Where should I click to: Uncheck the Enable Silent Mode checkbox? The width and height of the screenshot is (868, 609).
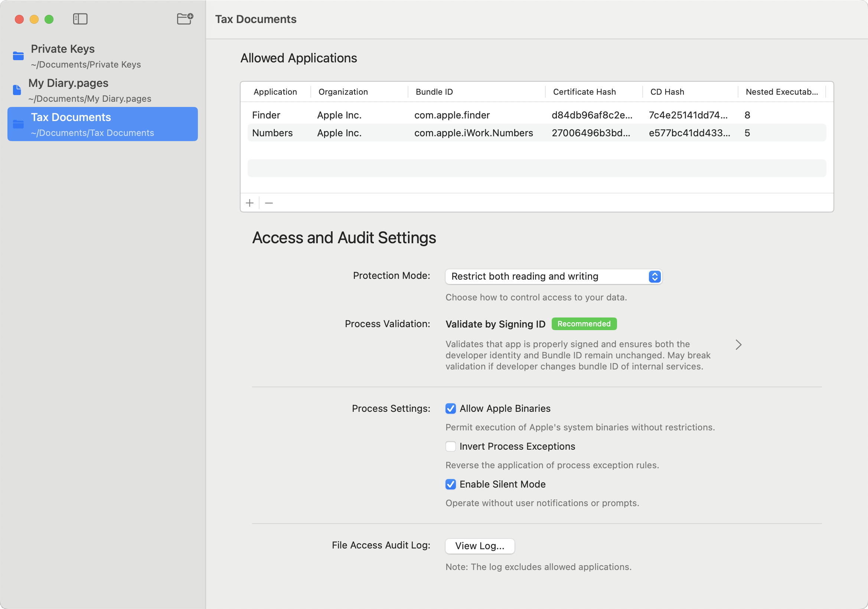click(x=450, y=484)
